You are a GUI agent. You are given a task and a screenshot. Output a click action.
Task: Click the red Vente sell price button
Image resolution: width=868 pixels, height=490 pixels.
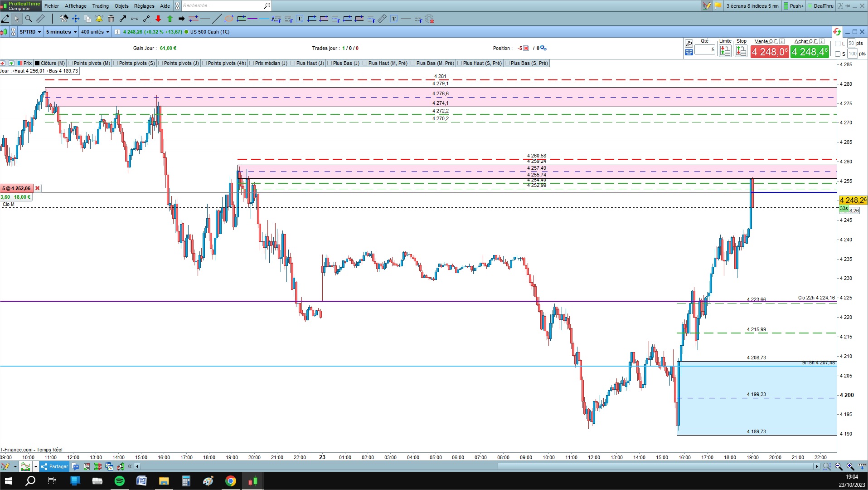pyautogui.click(x=770, y=52)
